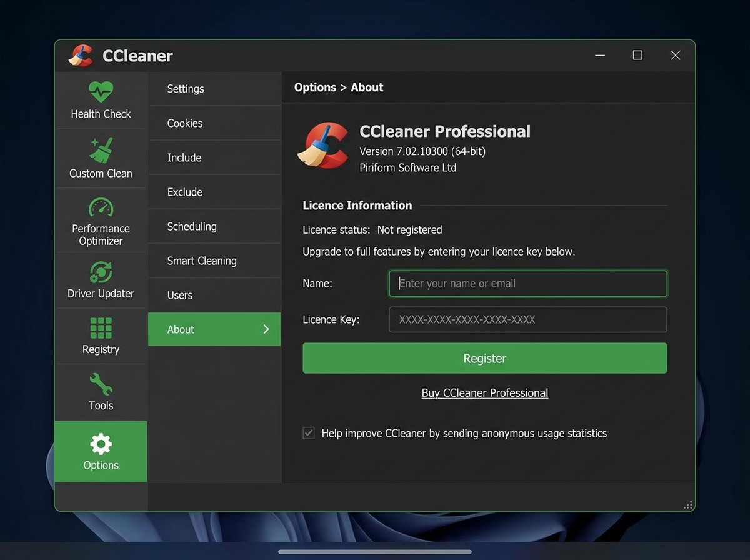
Task: Open the Smart Cleaning options page
Action: coord(214,261)
